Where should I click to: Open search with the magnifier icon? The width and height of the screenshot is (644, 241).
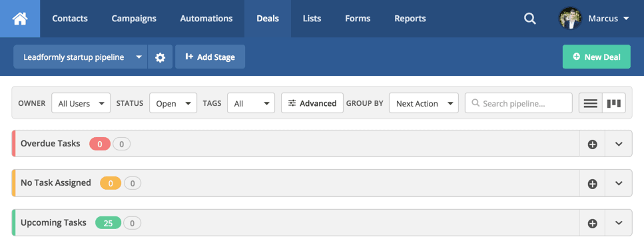click(530, 19)
